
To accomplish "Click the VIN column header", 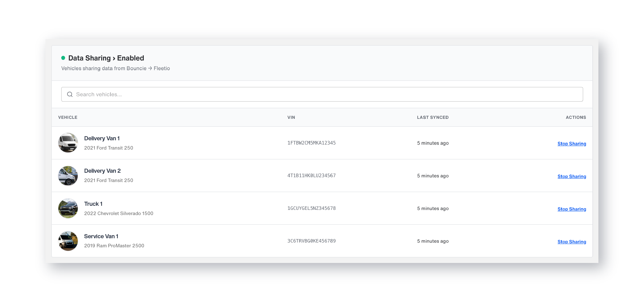I will 291,117.
